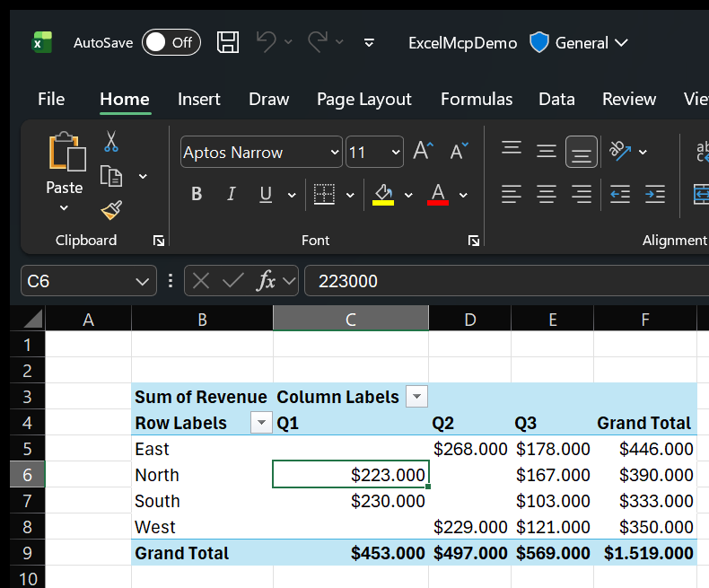This screenshot has width=709, height=588.
Task: Click the Paste clipboard icon
Action: point(67,153)
